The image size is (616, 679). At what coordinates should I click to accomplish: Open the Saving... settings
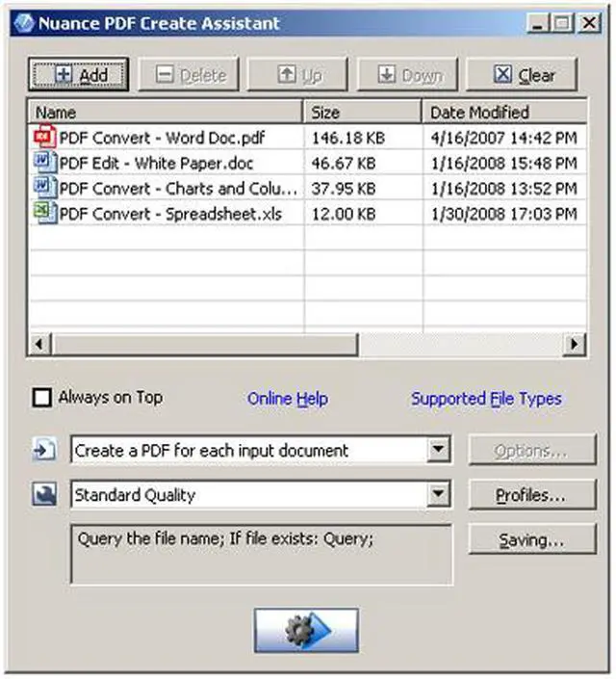[x=532, y=539]
